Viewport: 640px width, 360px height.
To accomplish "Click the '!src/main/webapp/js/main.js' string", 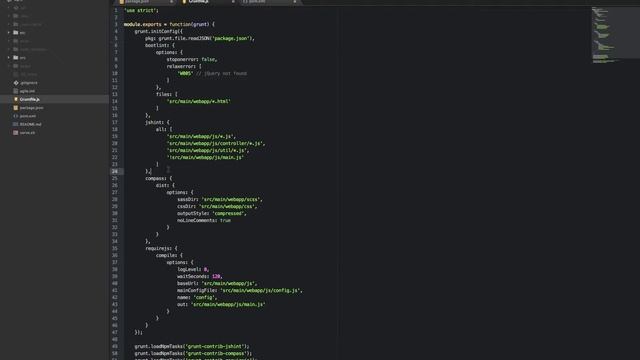I will [x=205, y=158].
